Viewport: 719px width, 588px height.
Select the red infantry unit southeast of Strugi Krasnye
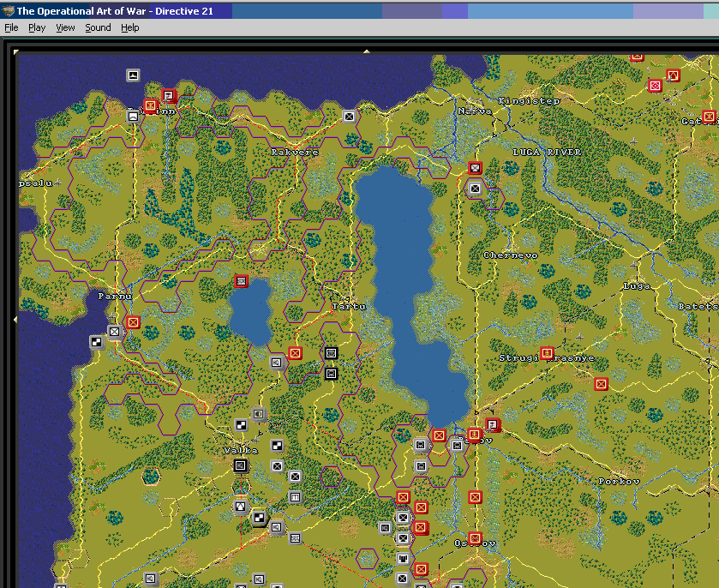[601, 384]
